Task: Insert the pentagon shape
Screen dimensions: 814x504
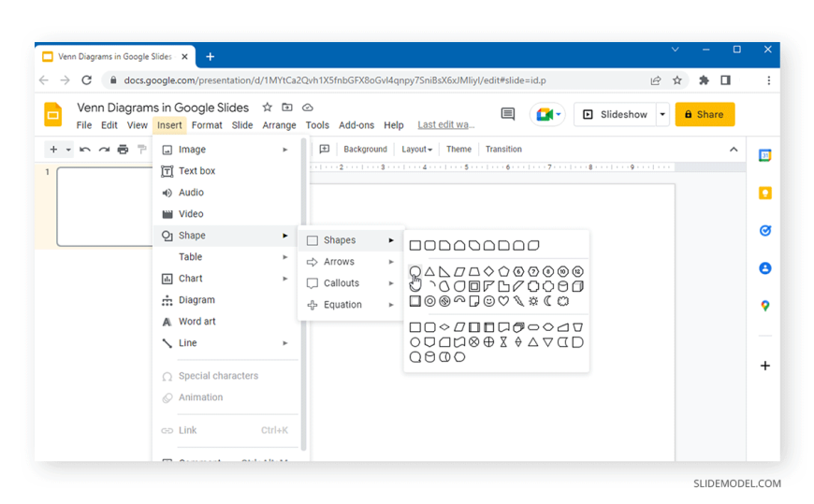Action: (x=503, y=271)
